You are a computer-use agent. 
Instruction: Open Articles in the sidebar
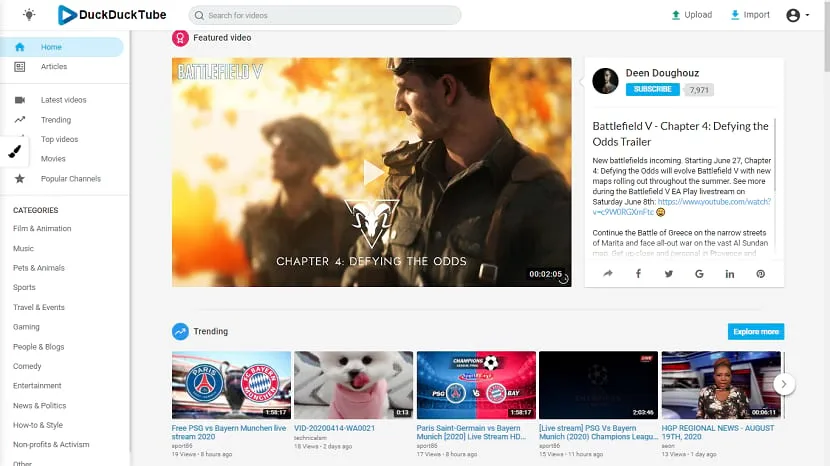click(x=54, y=67)
